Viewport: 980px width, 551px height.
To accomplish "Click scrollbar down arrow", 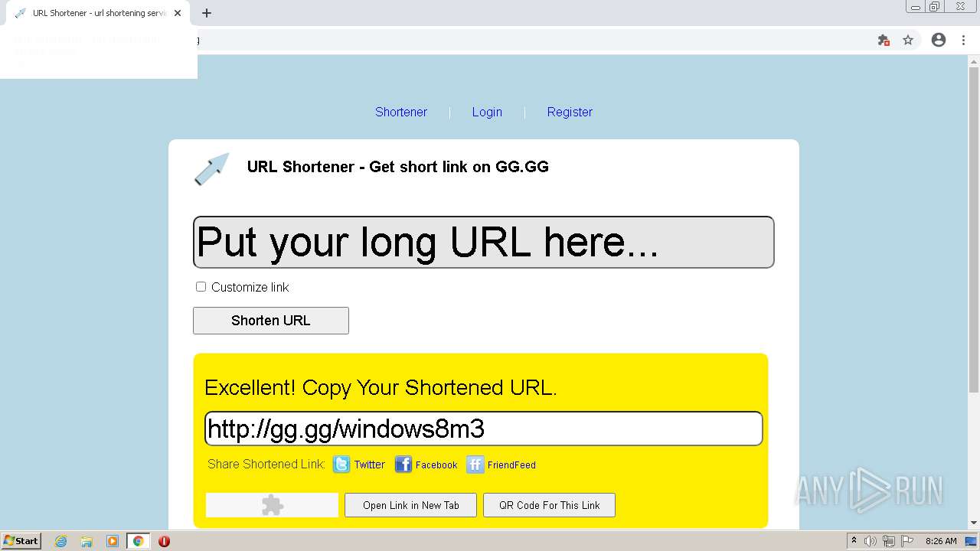I will (974, 523).
